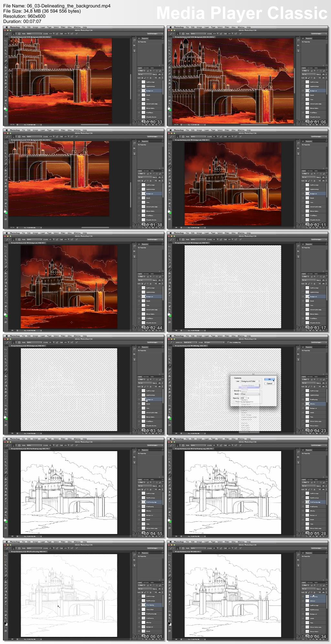
Task: Click black foreground swatch in 00:06:01 frame
Action: pyautogui.click(x=5, y=623)
